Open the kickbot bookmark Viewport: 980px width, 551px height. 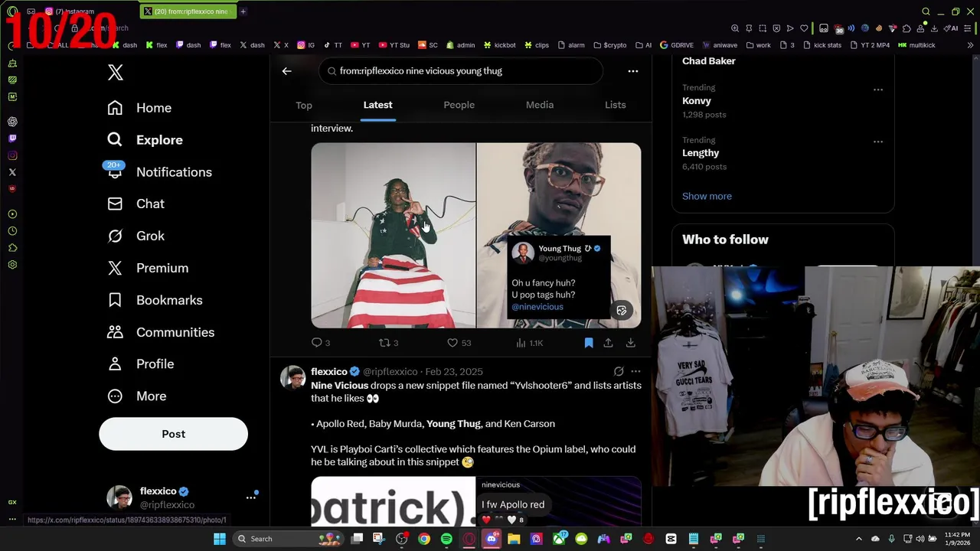(500, 45)
